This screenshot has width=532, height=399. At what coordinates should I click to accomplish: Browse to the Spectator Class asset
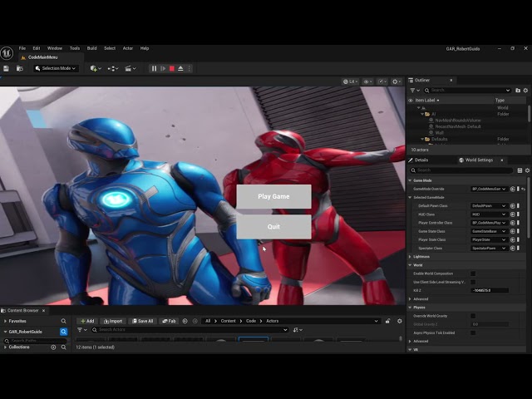click(513, 249)
